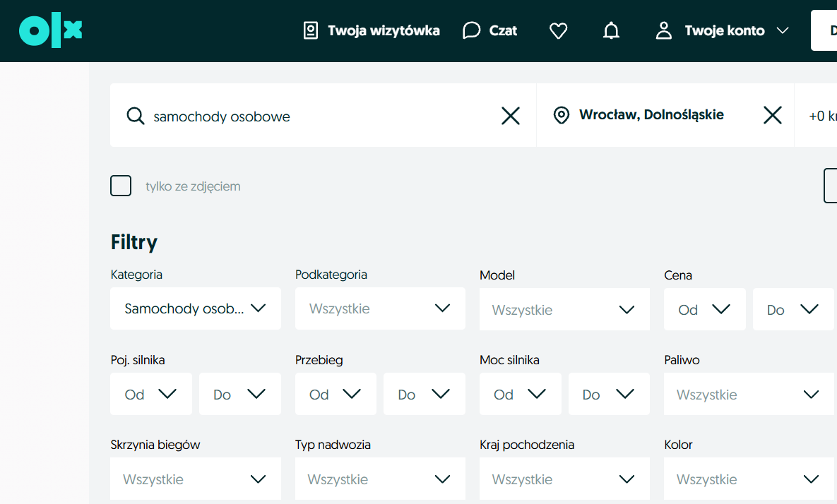The width and height of the screenshot is (837, 504).
Task: Clear the samochody osobowe search text
Action: [511, 115]
